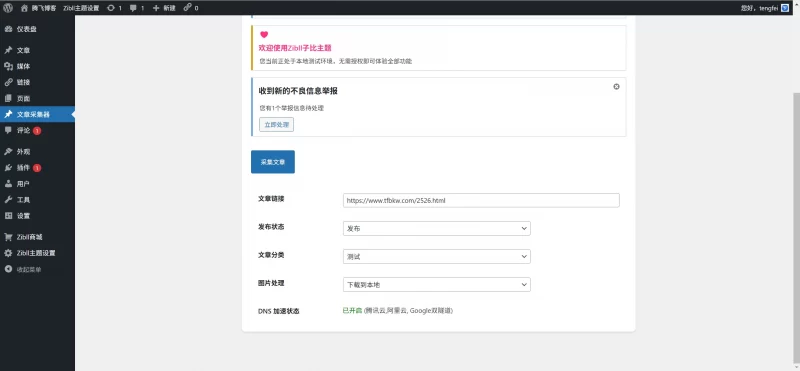Click the 仪表盘 dashboard gauge icon
Image resolution: width=800 pixels, height=371 pixels.
pos(8,29)
